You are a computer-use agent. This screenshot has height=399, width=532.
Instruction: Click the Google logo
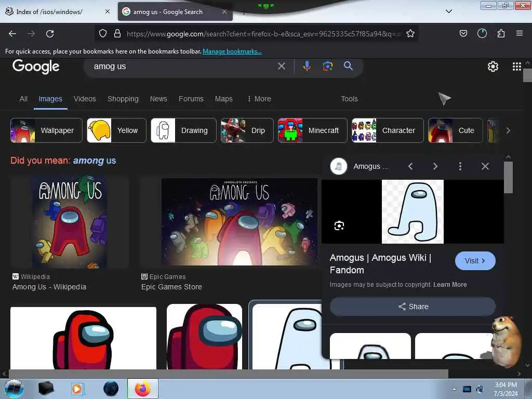36,66
